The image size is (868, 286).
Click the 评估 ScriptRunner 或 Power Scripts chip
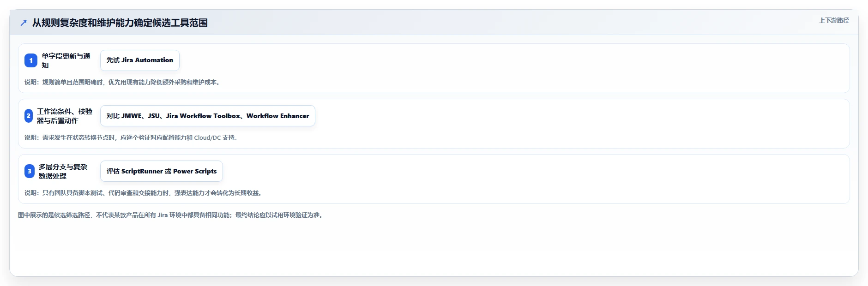162,171
